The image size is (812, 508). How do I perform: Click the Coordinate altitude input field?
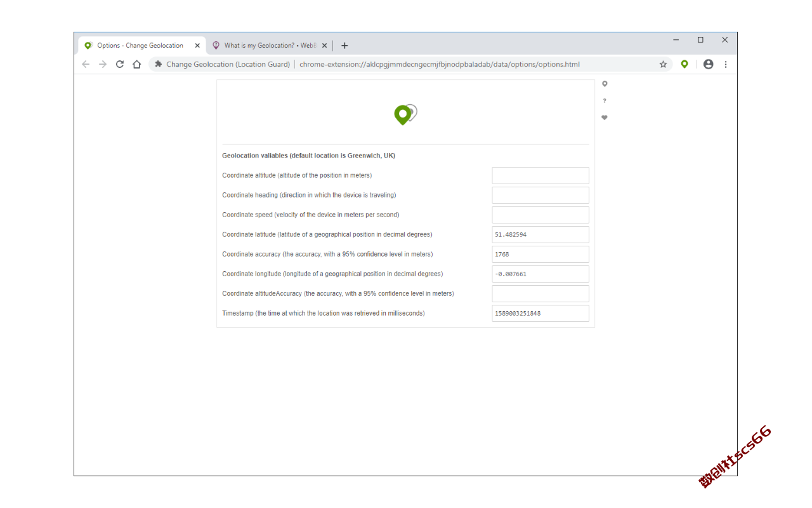540,175
